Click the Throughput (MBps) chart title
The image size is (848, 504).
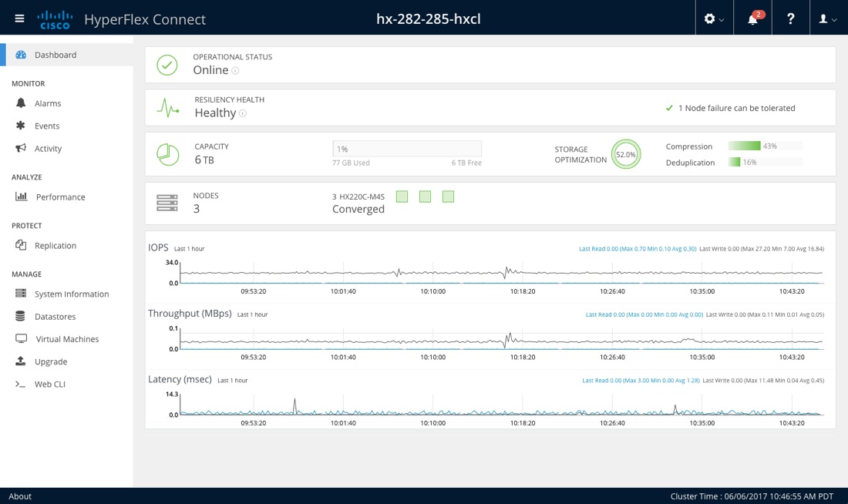(x=190, y=313)
